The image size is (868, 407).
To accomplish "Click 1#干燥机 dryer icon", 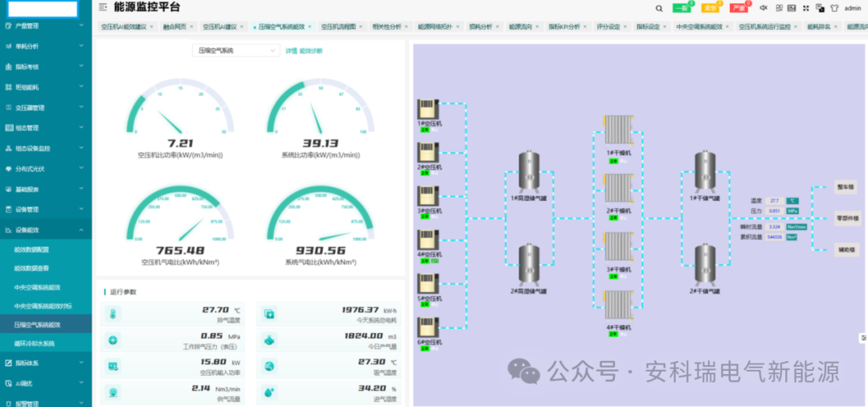I will 618,130.
